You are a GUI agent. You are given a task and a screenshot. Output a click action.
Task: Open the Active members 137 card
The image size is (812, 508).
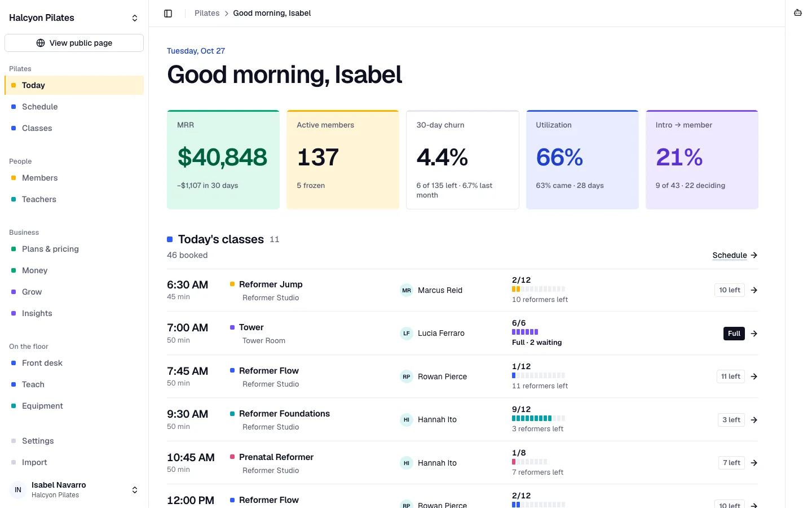tap(343, 160)
